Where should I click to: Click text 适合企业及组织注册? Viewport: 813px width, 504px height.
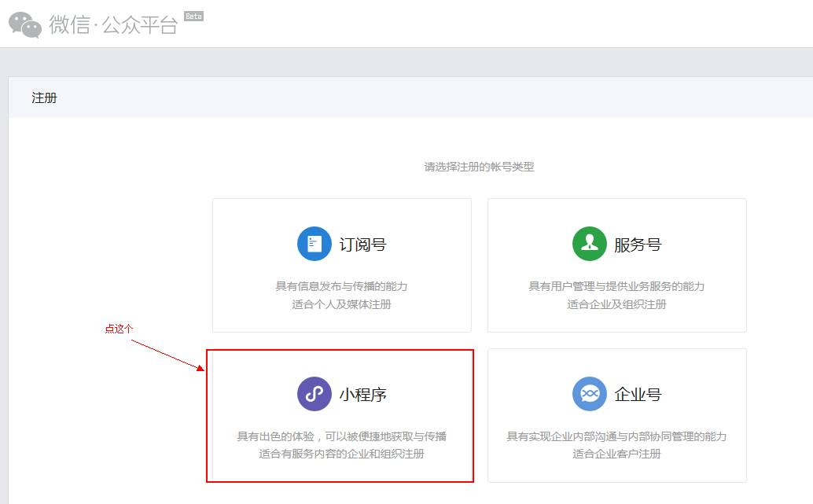[x=616, y=304]
